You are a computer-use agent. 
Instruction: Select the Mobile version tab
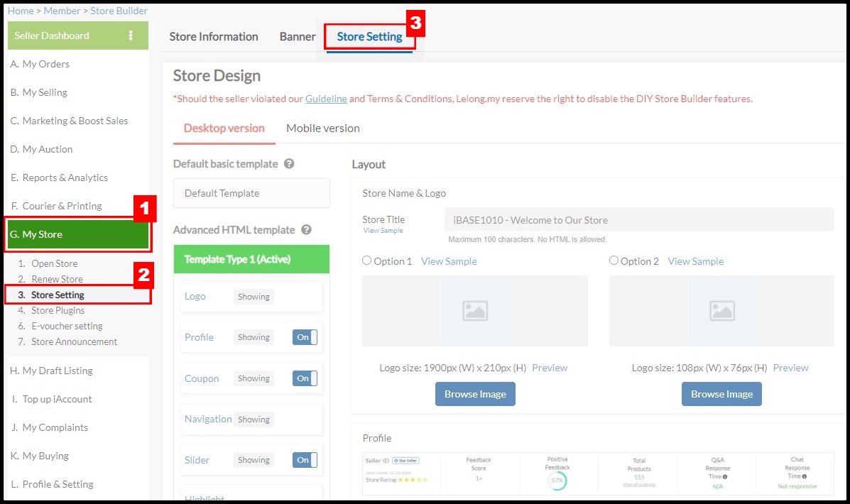[323, 128]
